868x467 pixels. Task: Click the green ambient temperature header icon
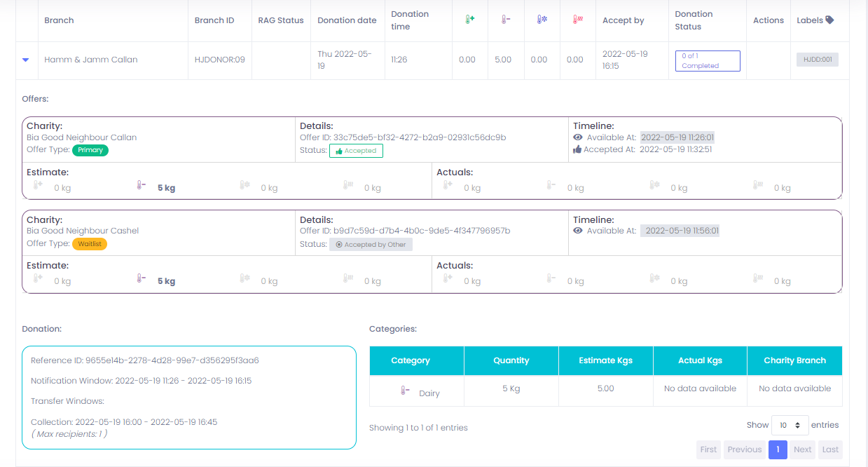click(470, 20)
